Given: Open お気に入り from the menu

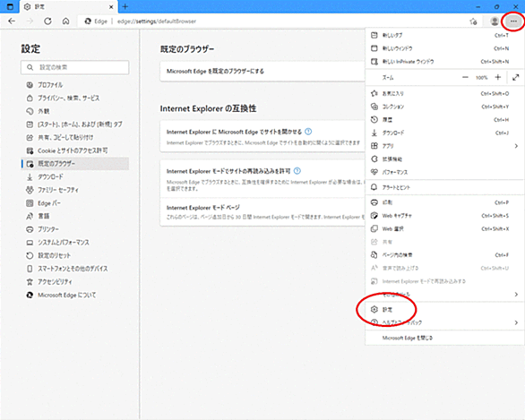Looking at the screenshot, I should click(444, 93).
